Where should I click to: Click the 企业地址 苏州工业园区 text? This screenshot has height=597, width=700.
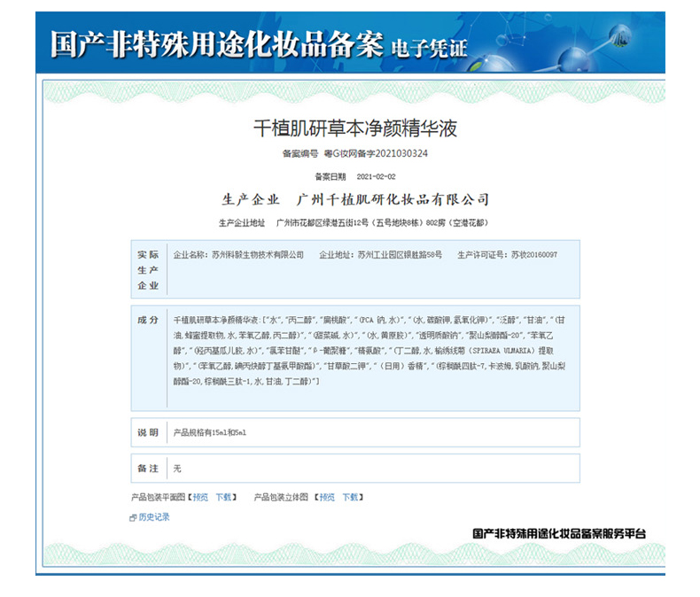point(380,255)
